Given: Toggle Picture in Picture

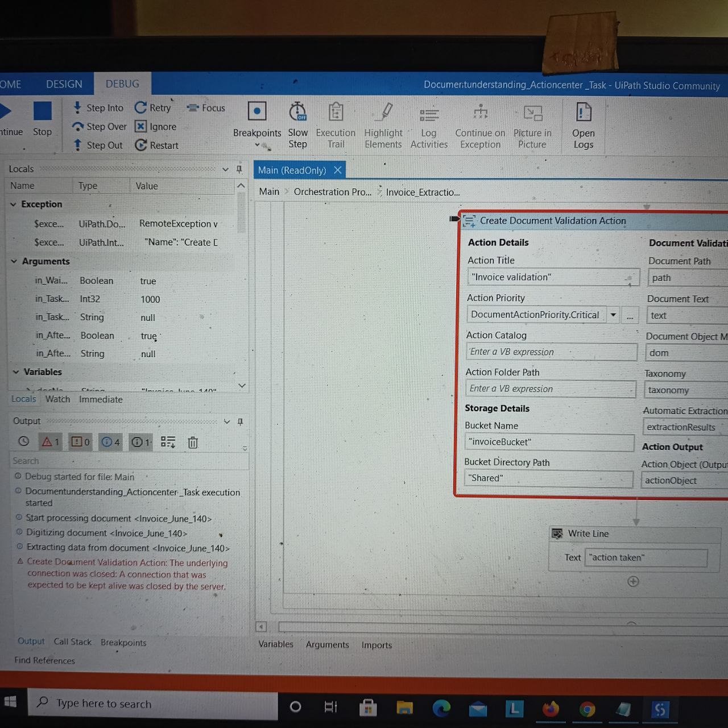Looking at the screenshot, I should [532, 126].
